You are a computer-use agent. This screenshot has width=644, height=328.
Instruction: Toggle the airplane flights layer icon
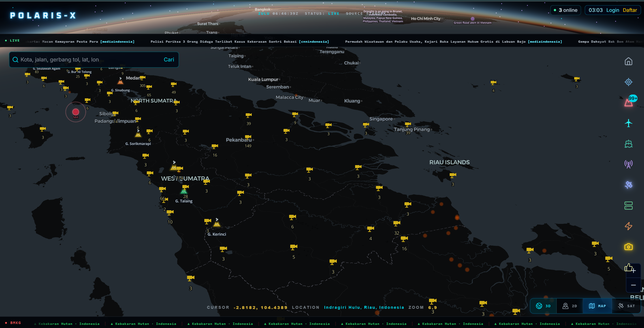[628, 123]
